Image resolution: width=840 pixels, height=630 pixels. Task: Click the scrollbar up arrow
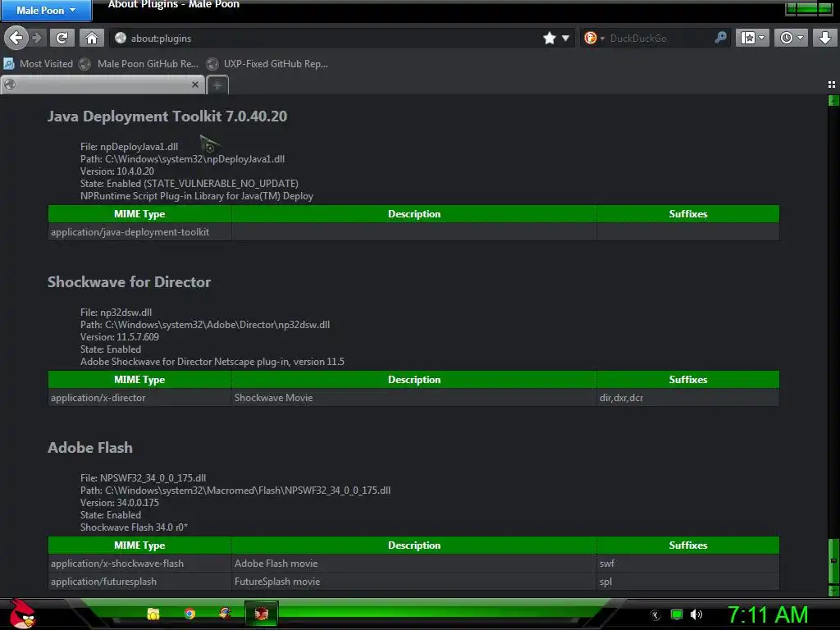pyautogui.click(x=833, y=100)
